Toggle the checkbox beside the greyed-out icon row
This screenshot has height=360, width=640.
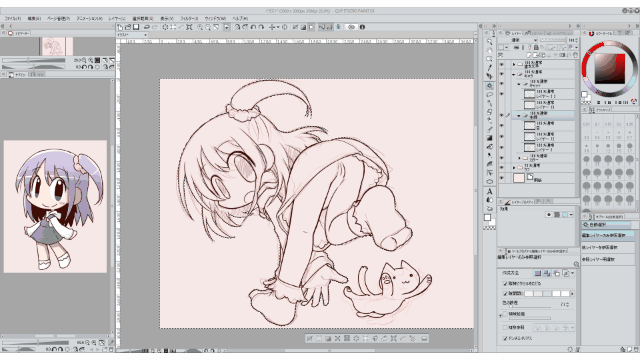pos(505,327)
